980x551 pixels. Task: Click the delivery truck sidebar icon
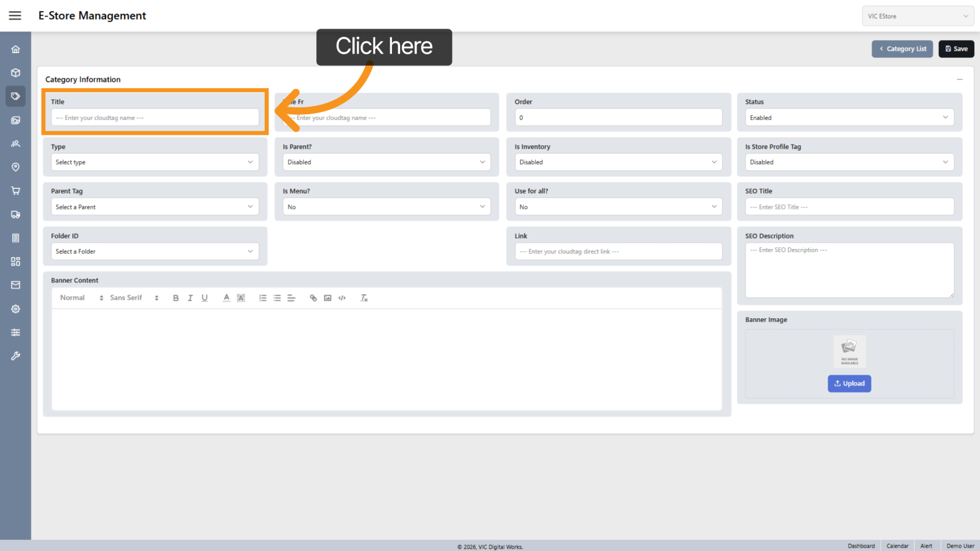coord(16,215)
